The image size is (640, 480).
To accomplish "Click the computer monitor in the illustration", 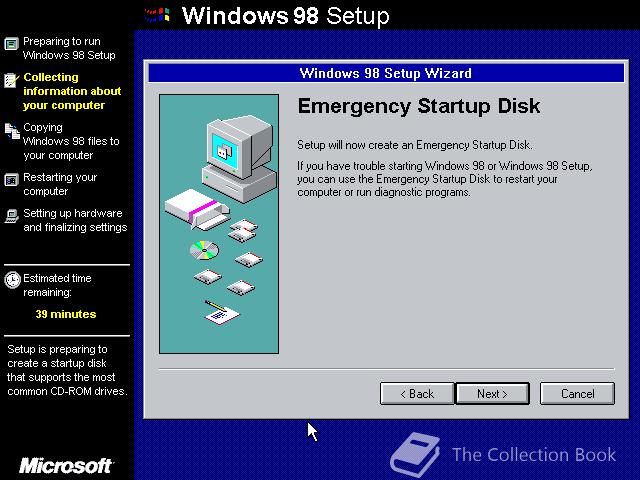I will pos(238,158).
